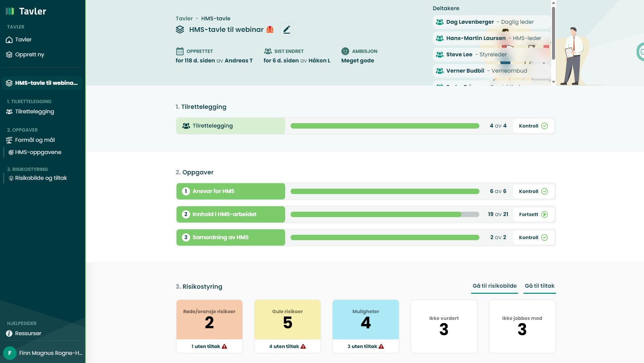Click number 2 badge on Innhold i HMS-arbeidet

click(186, 214)
